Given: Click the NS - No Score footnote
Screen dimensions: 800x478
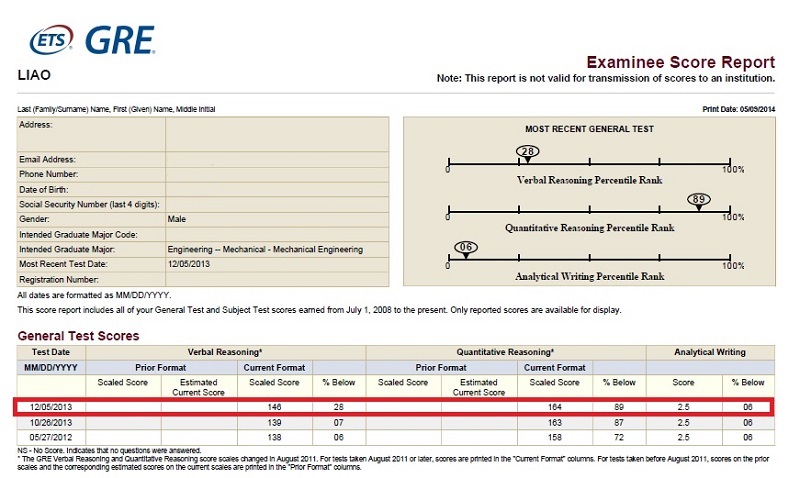Looking at the screenshot, I should point(109,450).
